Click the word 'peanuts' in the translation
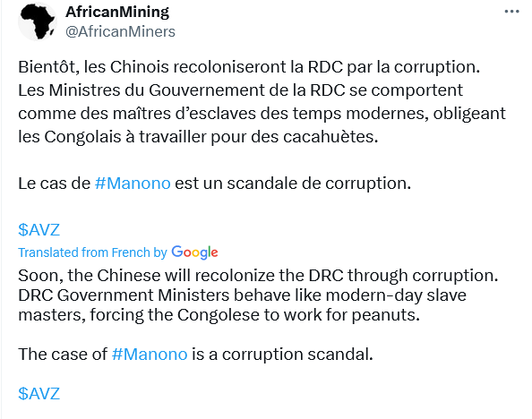The width and height of the screenshot is (532, 419). pyautogui.click(x=383, y=315)
